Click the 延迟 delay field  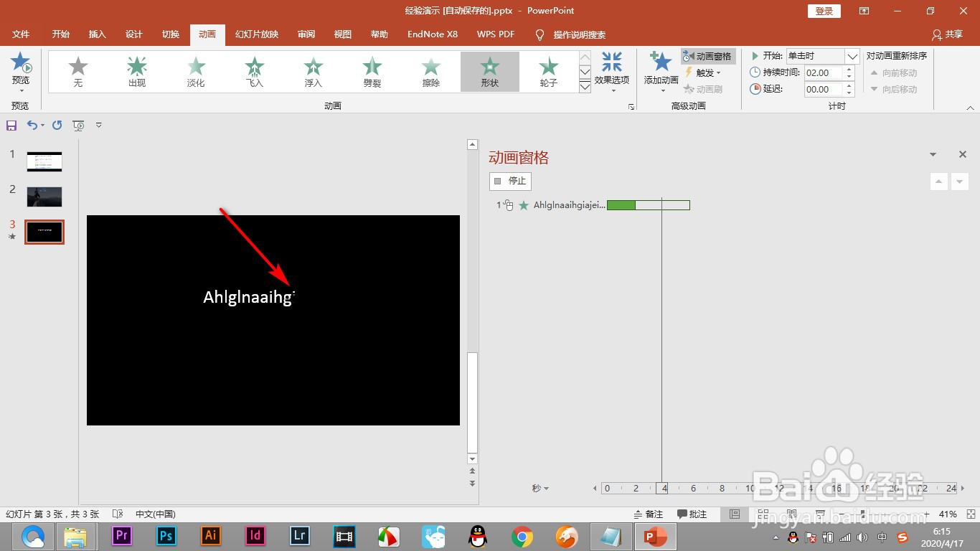[824, 89]
